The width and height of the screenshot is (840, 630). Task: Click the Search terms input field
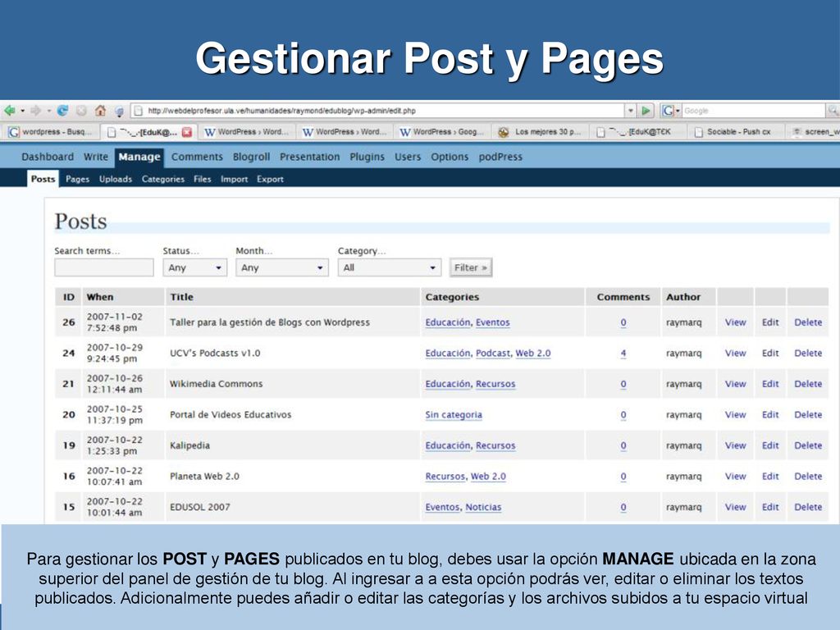click(104, 267)
